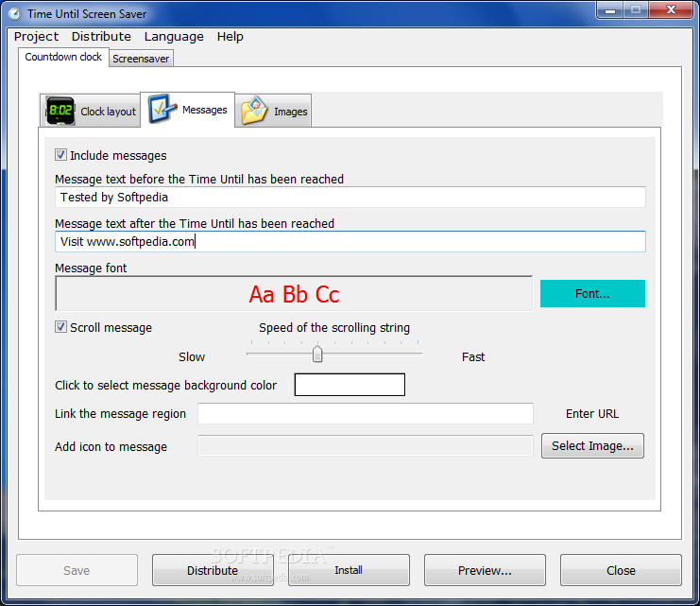The image size is (700, 606).
Task: Select the Clock layout tab label
Action: click(108, 112)
